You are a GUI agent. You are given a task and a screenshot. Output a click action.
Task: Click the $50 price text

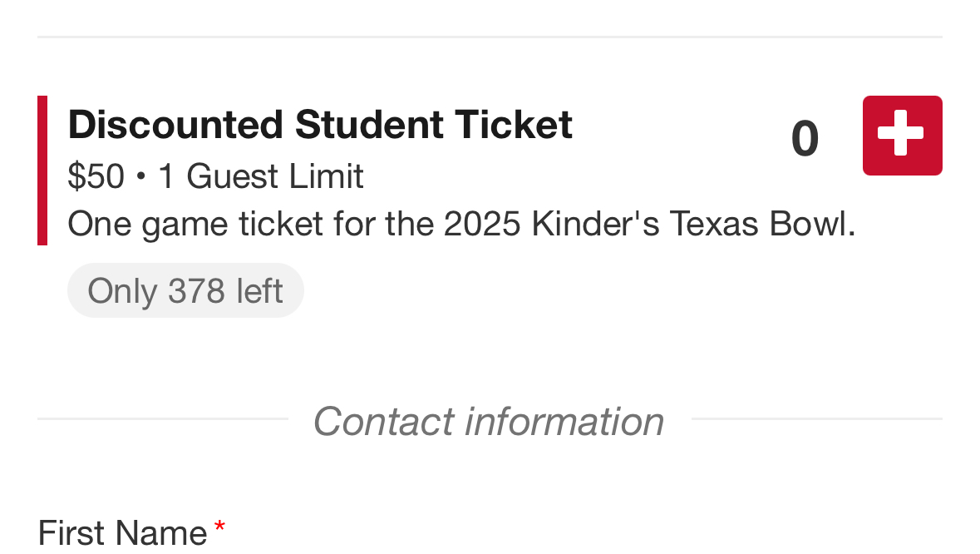point(96,176)
